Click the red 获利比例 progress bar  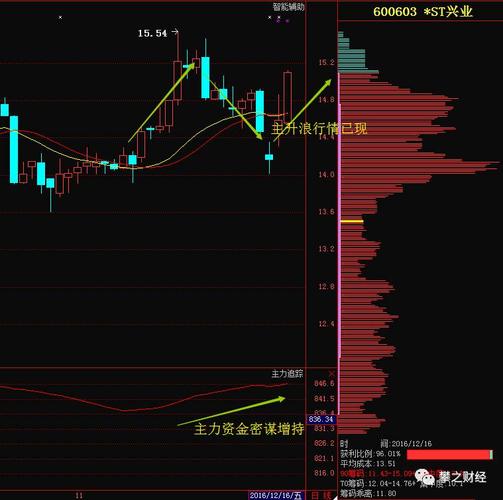pyautogui.click(x=449, y=454)
